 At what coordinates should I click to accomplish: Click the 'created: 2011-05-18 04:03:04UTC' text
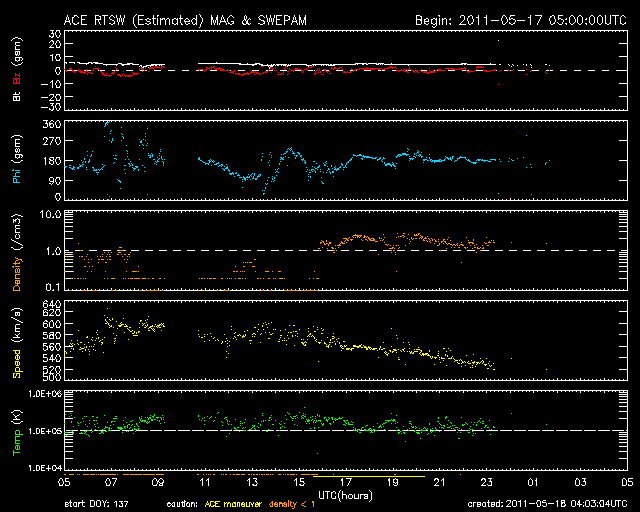(547, 504)
